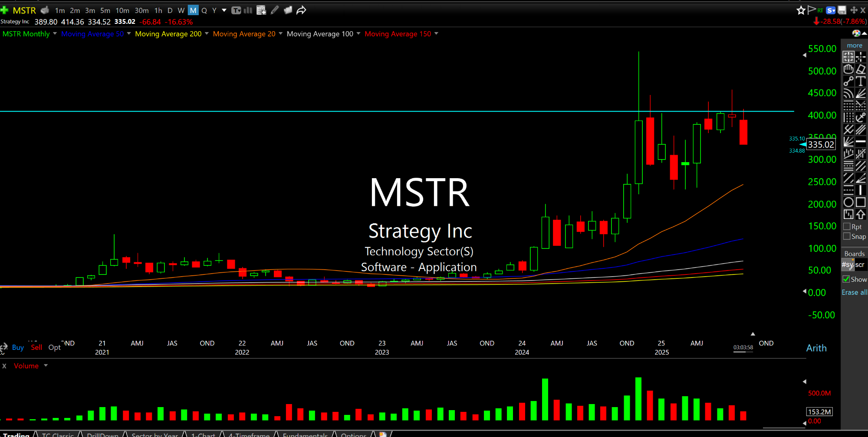Click the 335.02 price axis marker
Image resolution: width=868 pixels, height=437 pixels.
(821, 145)
